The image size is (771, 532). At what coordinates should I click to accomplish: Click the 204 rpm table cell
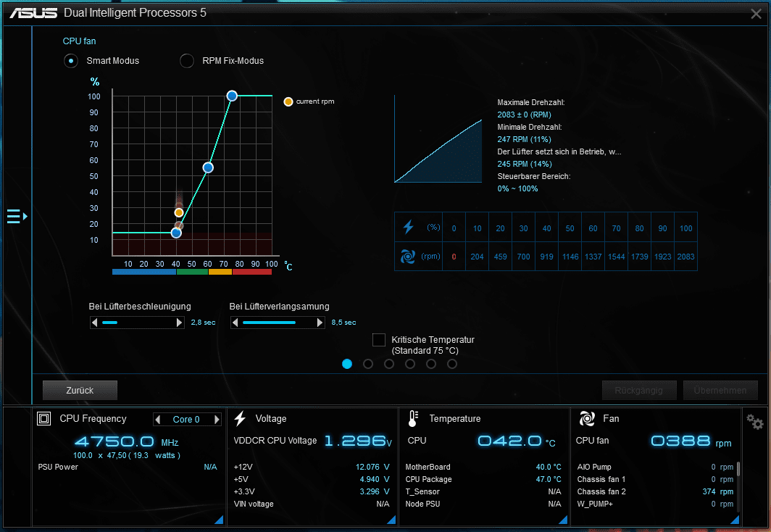(x=477, y=256)
